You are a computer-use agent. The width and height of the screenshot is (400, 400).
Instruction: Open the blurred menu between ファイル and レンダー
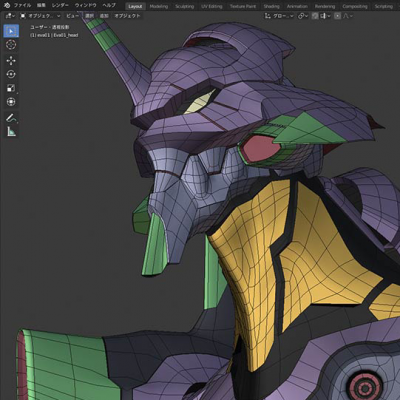41,6
